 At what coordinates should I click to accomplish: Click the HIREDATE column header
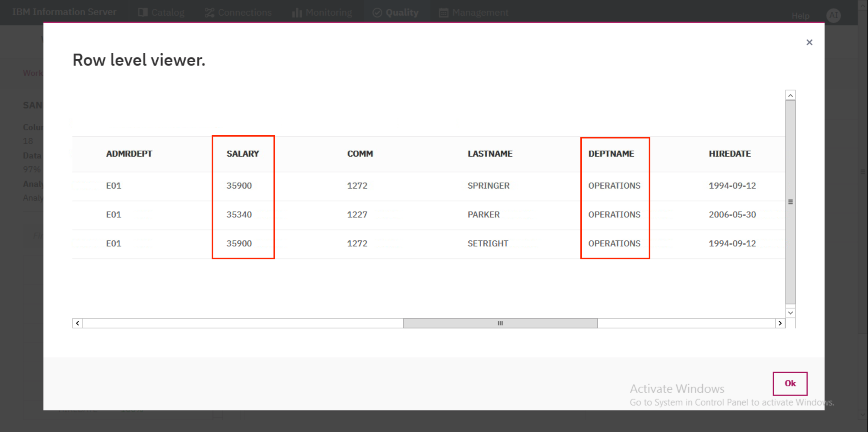pos(729,154)
